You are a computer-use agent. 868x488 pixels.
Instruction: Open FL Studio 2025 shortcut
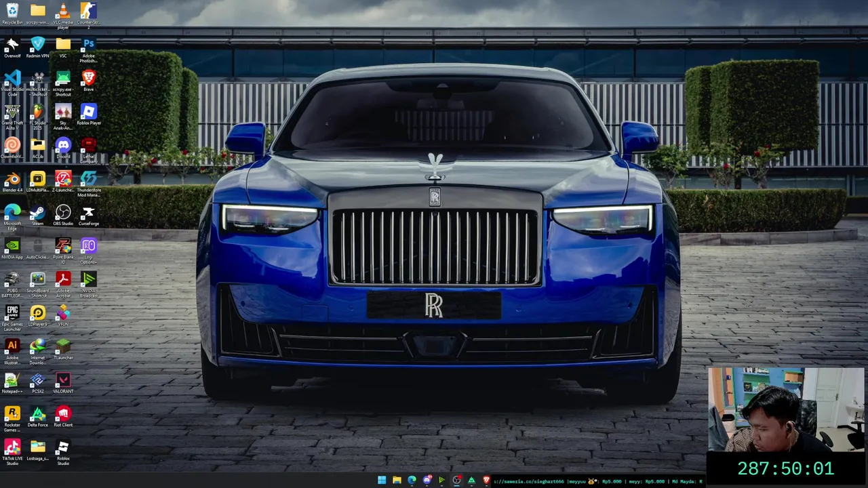tap(37, 116)
